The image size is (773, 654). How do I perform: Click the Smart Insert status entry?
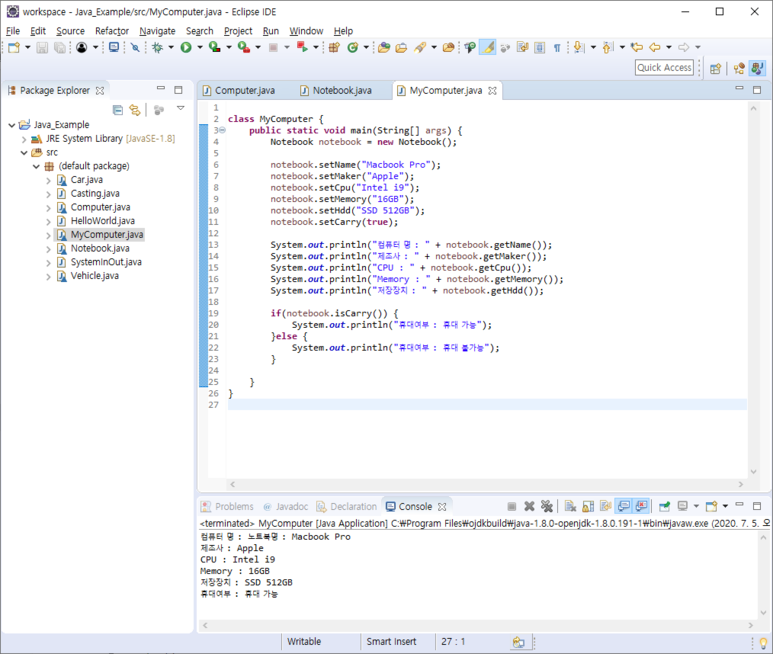(x=391, y=642)
